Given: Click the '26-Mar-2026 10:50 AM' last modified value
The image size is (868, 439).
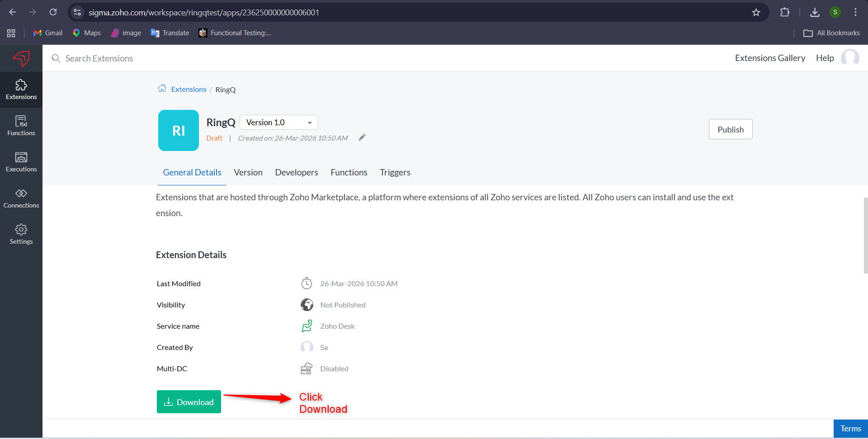Looking at the screenshot, I should (359, 283).
